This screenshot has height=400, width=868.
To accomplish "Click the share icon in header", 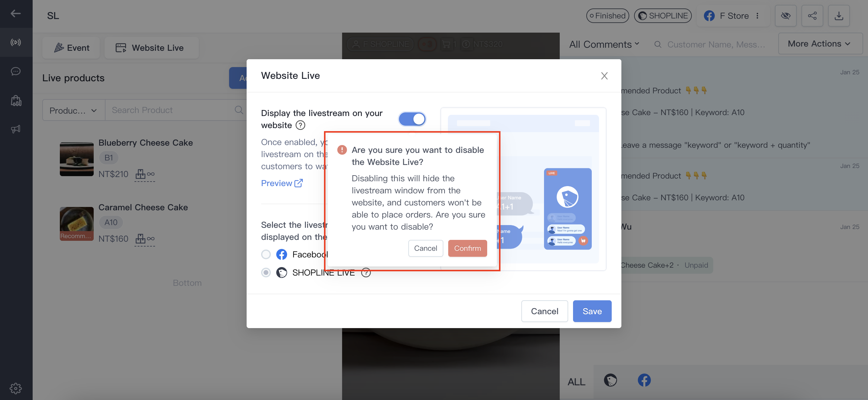I will pos(812,16).
